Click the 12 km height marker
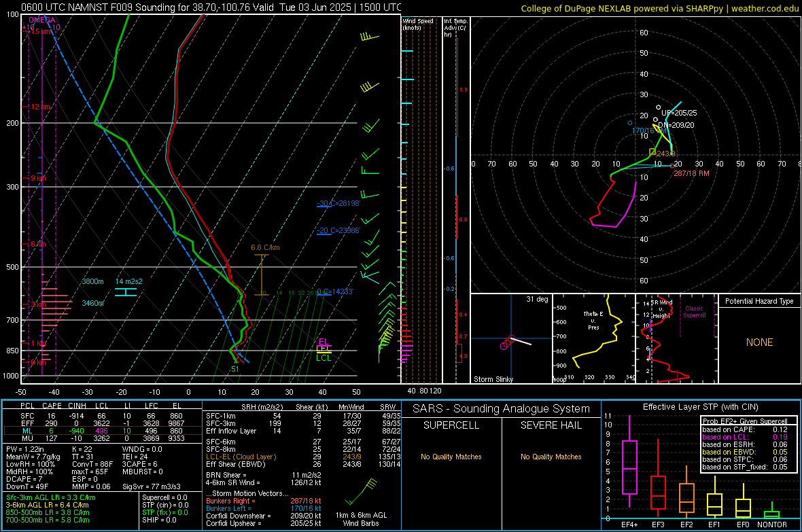 [x=41, y=107]
